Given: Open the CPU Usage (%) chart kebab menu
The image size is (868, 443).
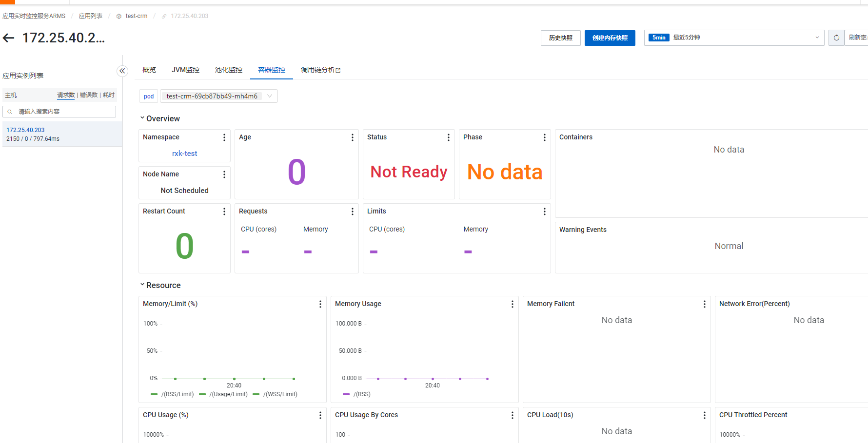Looking at the screenshot, I should pyautogui.click(x=320, y=415).
